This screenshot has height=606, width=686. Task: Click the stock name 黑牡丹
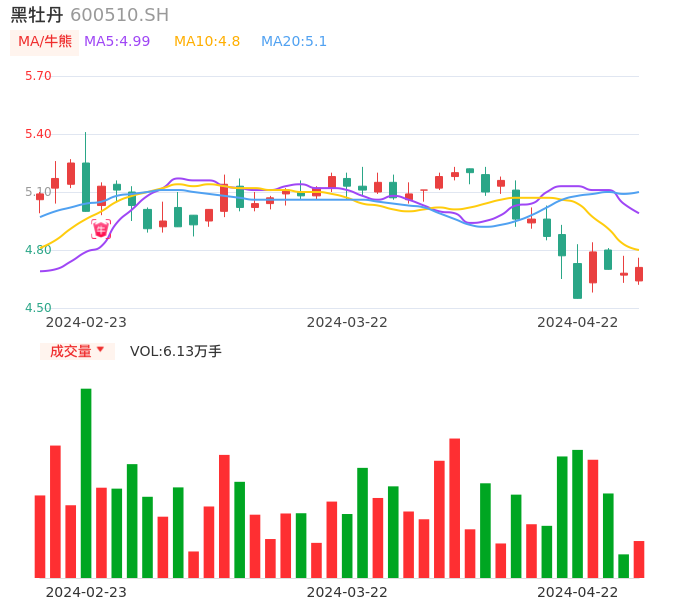pyautogui.click(x=37, y=15)
